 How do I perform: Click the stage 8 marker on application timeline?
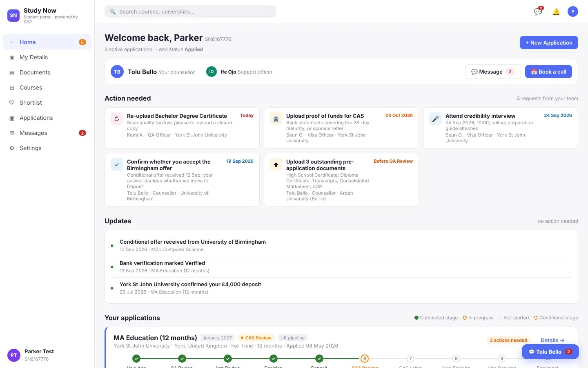[x=456, y=359]
